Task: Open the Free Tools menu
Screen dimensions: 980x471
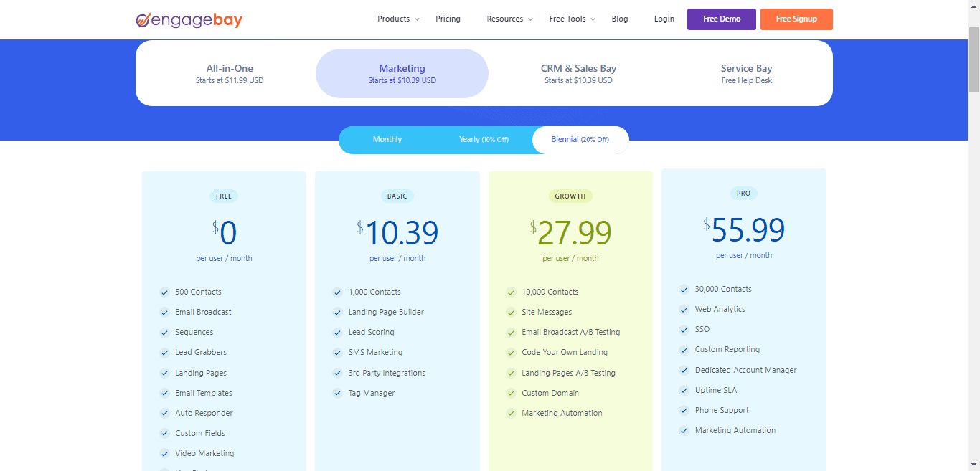Action: [567, 19]
